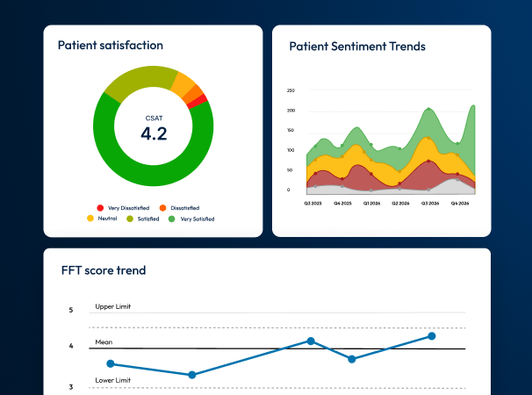Click the FFT score trend title
This screenshot has width=532, height=395.
103,270
